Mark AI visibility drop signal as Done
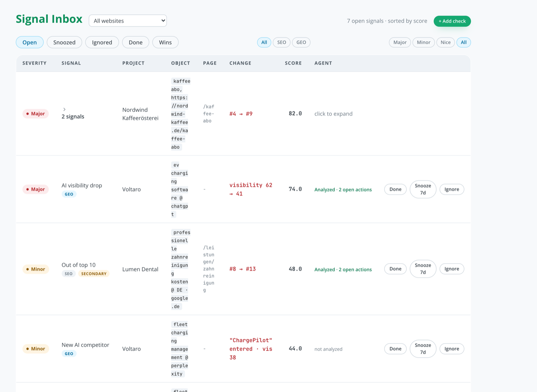The width and height of the screenshot is (537, 392). pos(395,189)
